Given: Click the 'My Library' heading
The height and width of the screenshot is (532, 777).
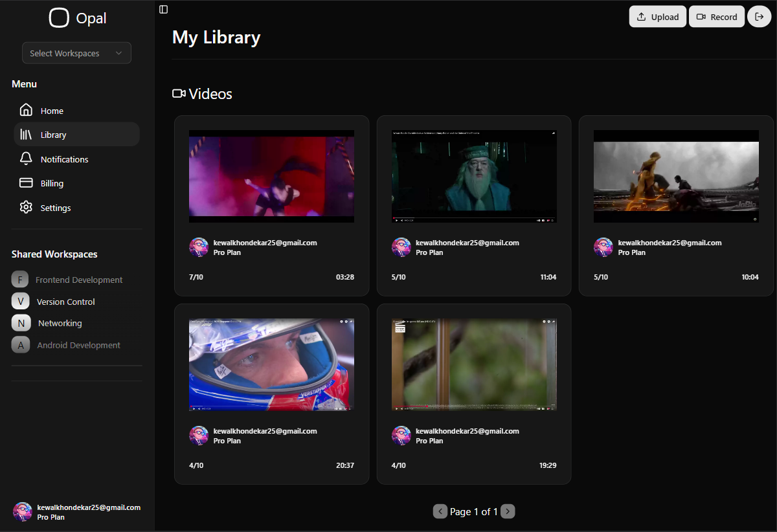Looking at the screenshot, I should (216, 38).
